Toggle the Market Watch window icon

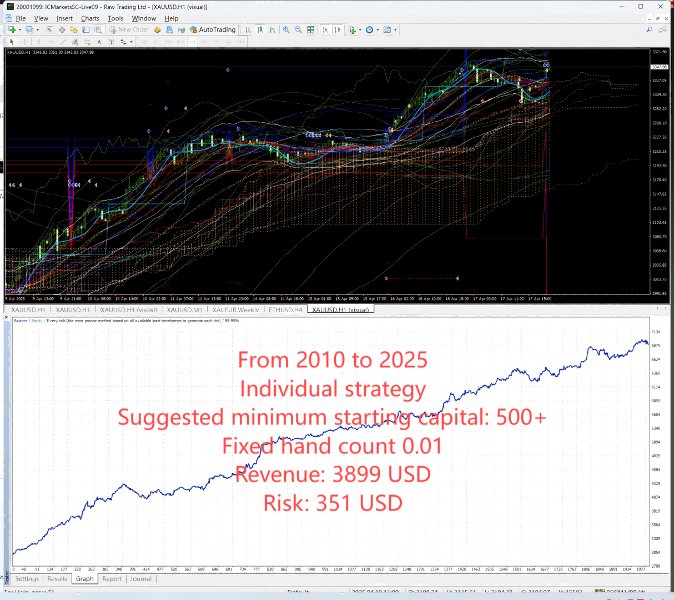[x=49, y=30]
